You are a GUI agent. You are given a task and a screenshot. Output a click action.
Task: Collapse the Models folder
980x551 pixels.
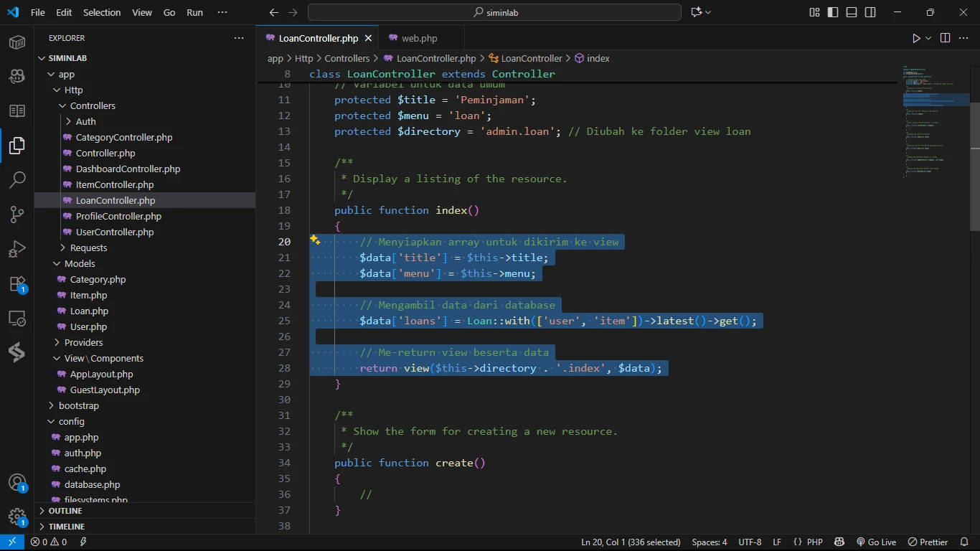80,263
